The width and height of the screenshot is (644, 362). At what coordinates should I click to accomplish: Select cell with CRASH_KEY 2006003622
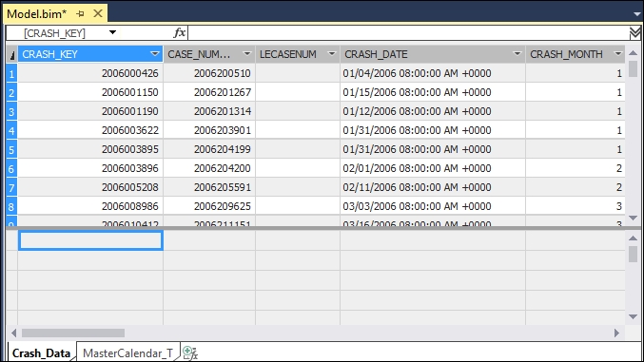tap(90, 130)
